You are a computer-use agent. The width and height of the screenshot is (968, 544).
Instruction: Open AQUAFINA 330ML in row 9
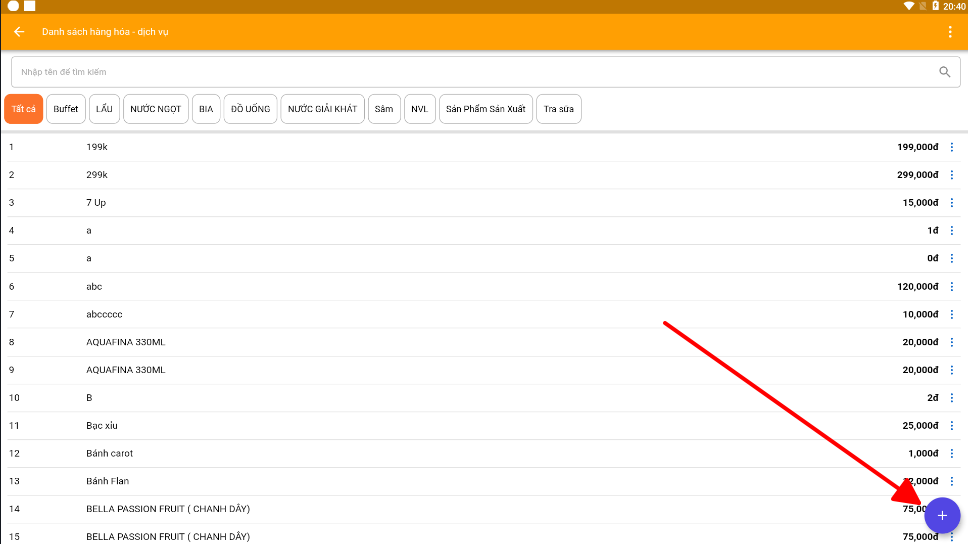[484, 370]
